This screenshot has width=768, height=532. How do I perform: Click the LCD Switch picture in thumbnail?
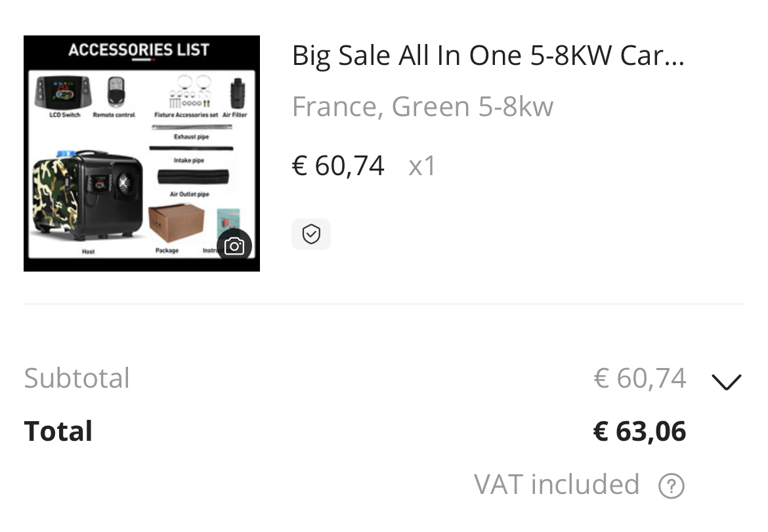[x=63, y=92]
